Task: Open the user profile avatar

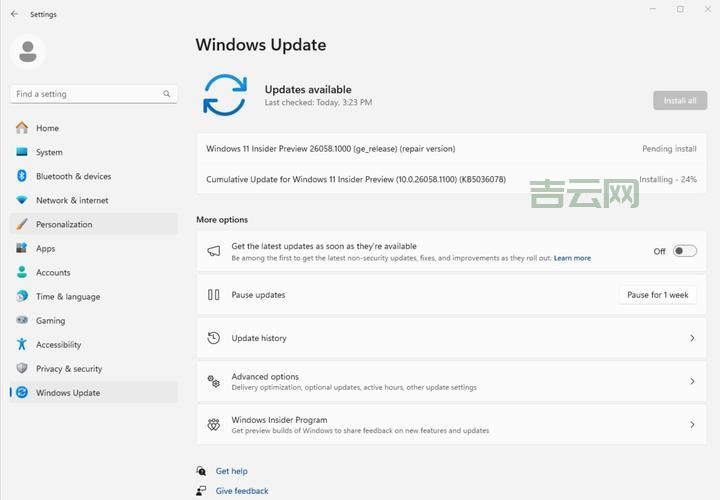Action: [28, 51]
